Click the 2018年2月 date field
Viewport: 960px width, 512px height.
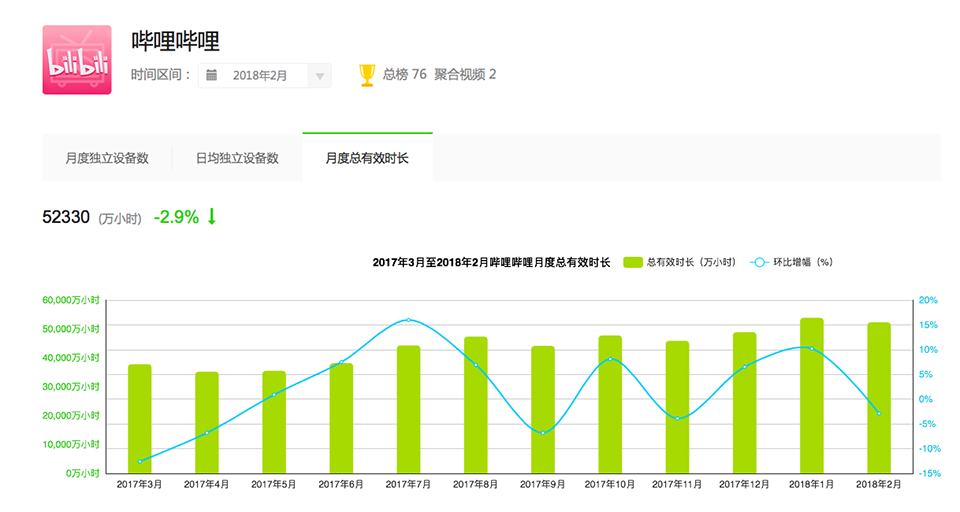pyautogui.click(x=264, y=76)
